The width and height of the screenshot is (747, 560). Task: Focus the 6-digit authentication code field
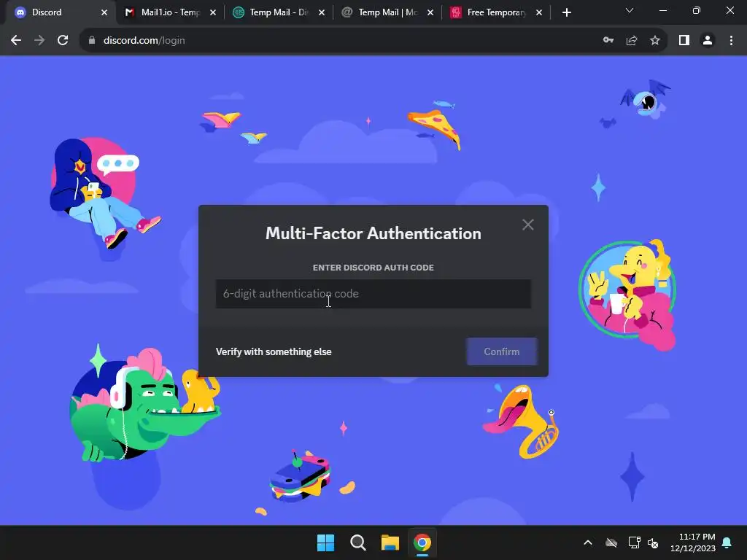pyautogui.click(x=373, y=294)
